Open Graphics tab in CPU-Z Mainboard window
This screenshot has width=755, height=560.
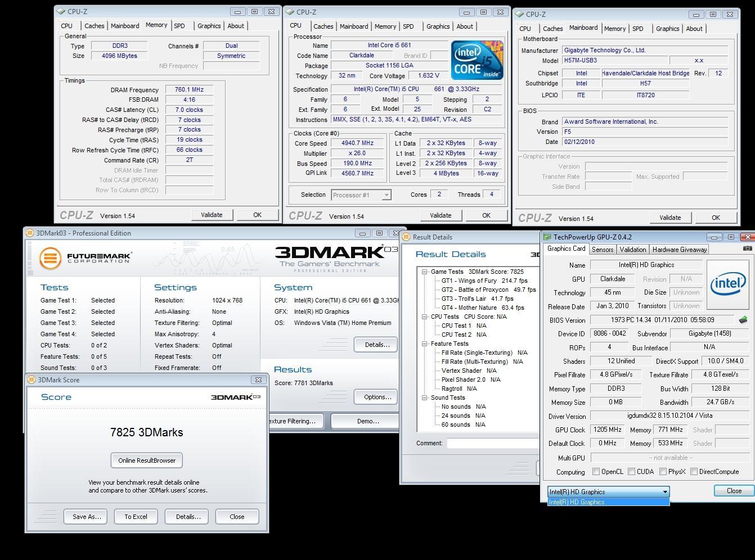coord(667,29)
